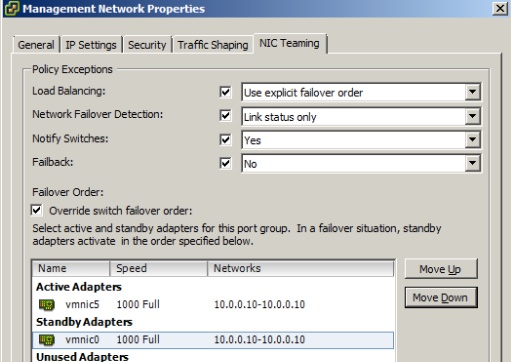The width and height of the screenshot is (511, 362).
Task: Click the Move Up button
Action: [441, 269]
